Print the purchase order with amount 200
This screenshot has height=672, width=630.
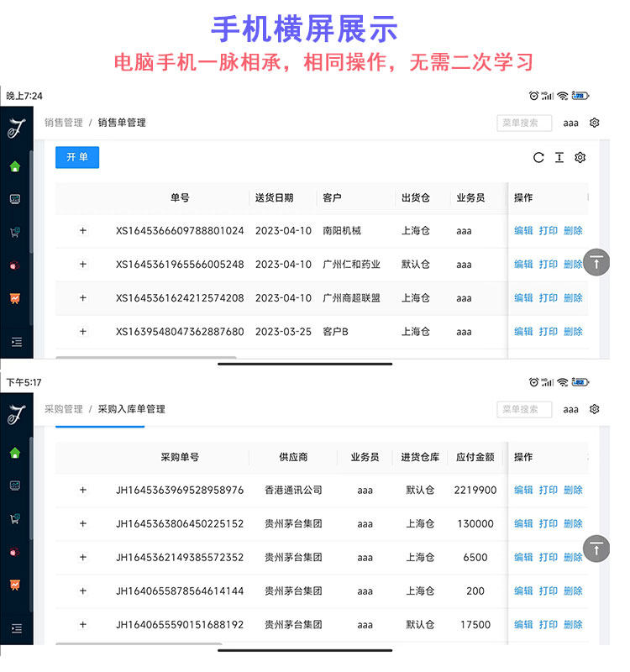549,591
